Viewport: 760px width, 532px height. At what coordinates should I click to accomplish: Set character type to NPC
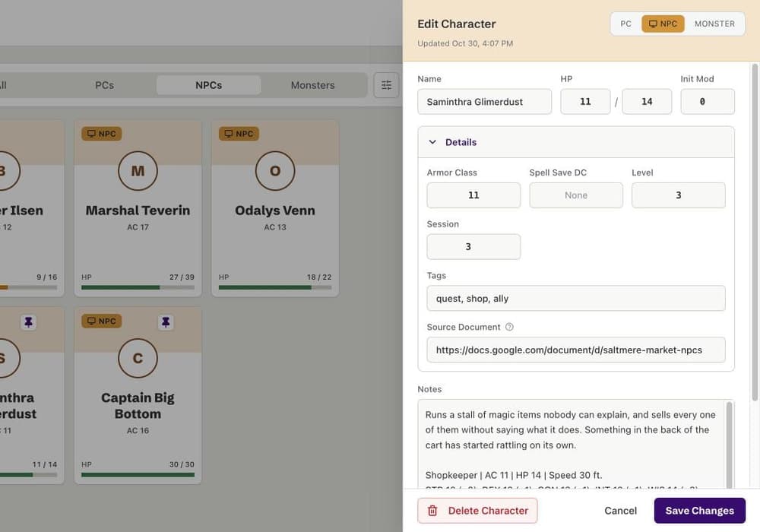pyautogui.click(x=663, y=24)
